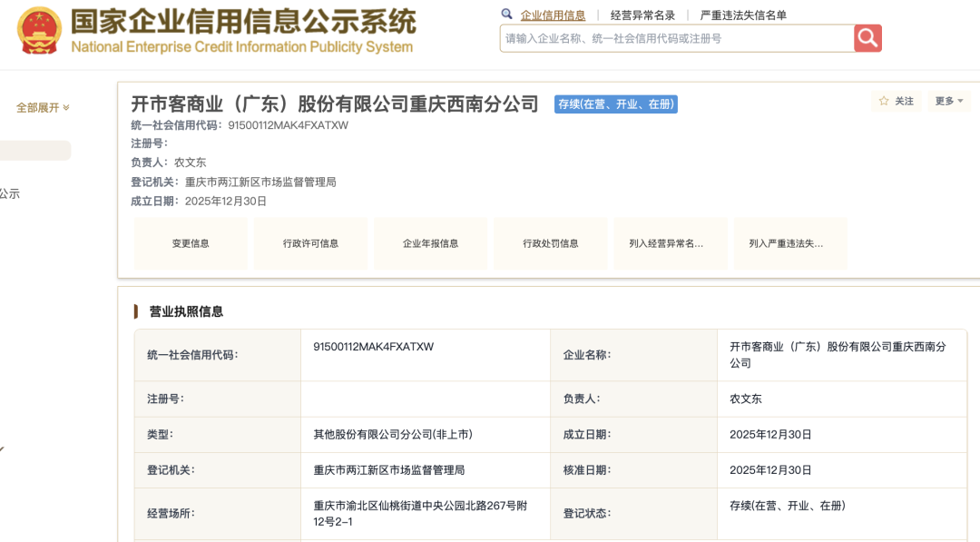
Task: Open the 更多 dropdown menu
Action: 949,102
